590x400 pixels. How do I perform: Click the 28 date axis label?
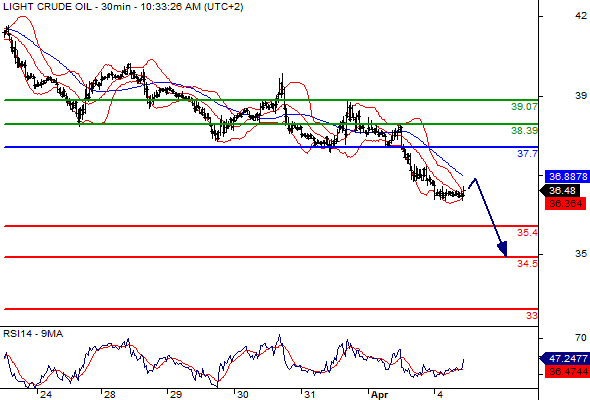pyautogui.click(x=109, y=395)
